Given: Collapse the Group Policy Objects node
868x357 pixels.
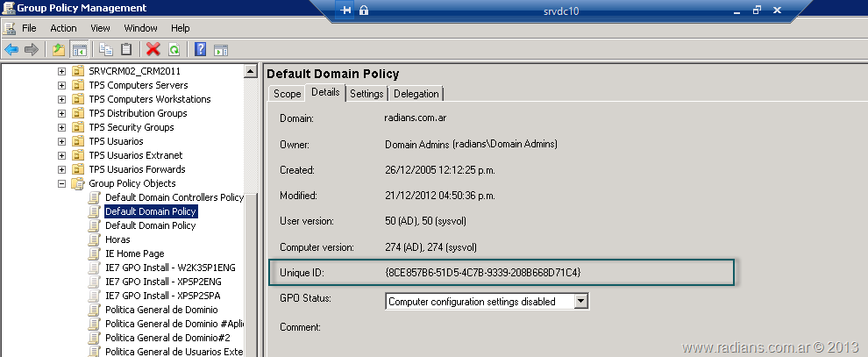Looking at the screenshot, I should pyautogui.click(x=62, y=183).
